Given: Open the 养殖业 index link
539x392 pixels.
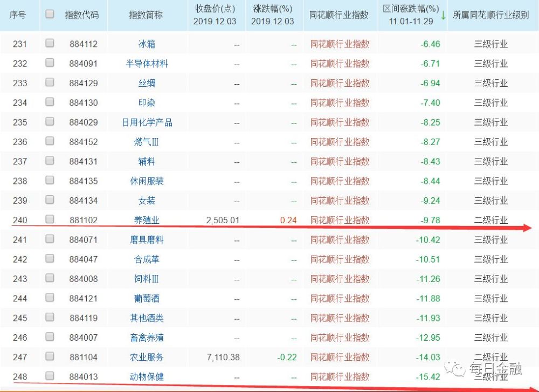Looking at the screenshot, I should pyautogui.click(x=147, y=220).
